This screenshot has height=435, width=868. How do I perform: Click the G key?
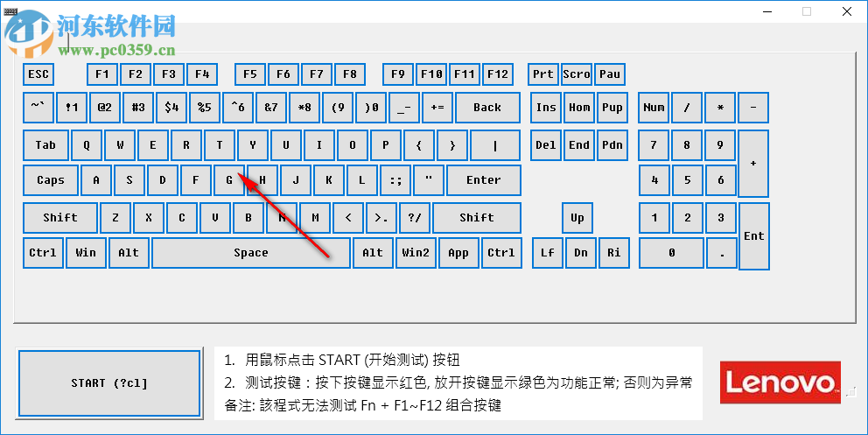229,180
